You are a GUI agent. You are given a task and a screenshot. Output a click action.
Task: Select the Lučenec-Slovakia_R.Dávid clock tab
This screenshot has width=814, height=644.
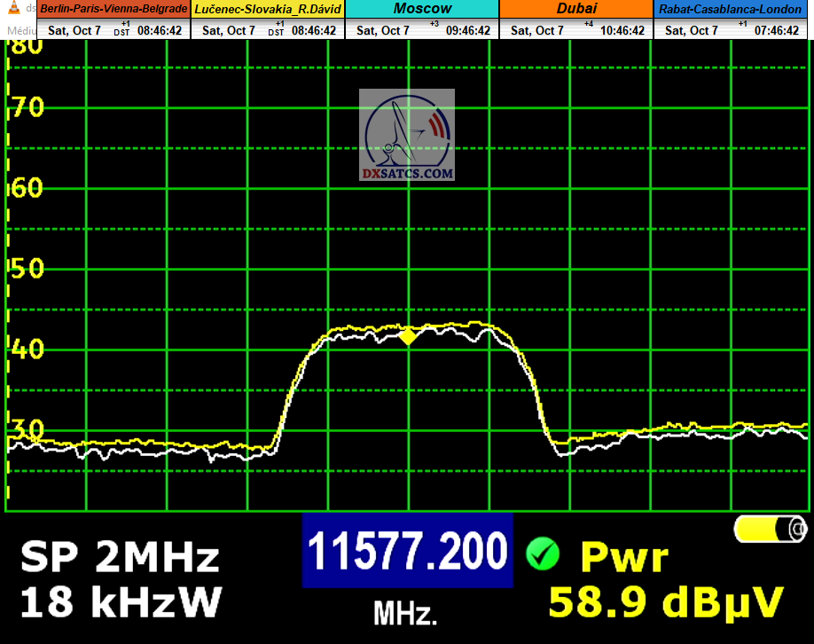[269, 9]
